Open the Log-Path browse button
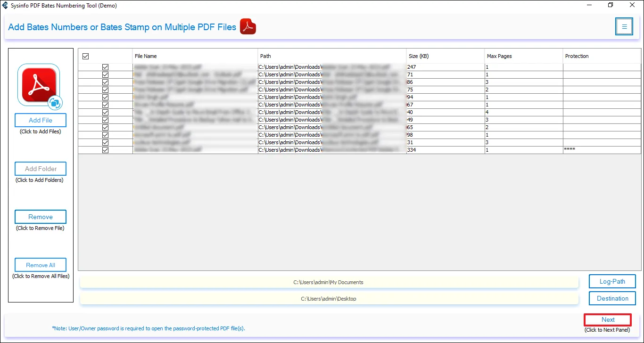This screenshot has height=343, width=644. (612, 282)
